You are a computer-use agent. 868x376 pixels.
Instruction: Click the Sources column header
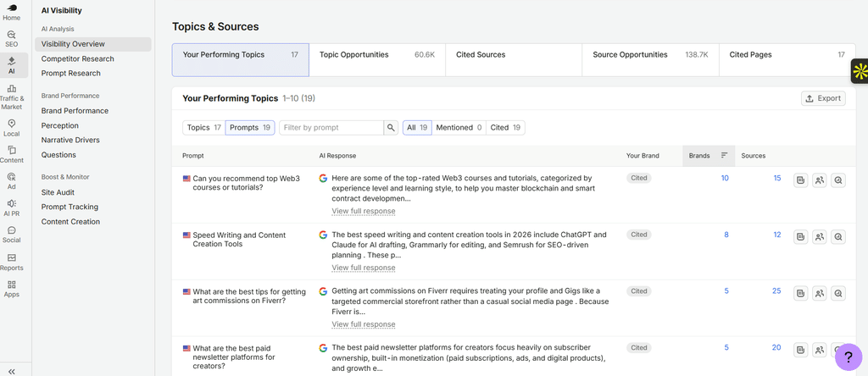[754, 156]
